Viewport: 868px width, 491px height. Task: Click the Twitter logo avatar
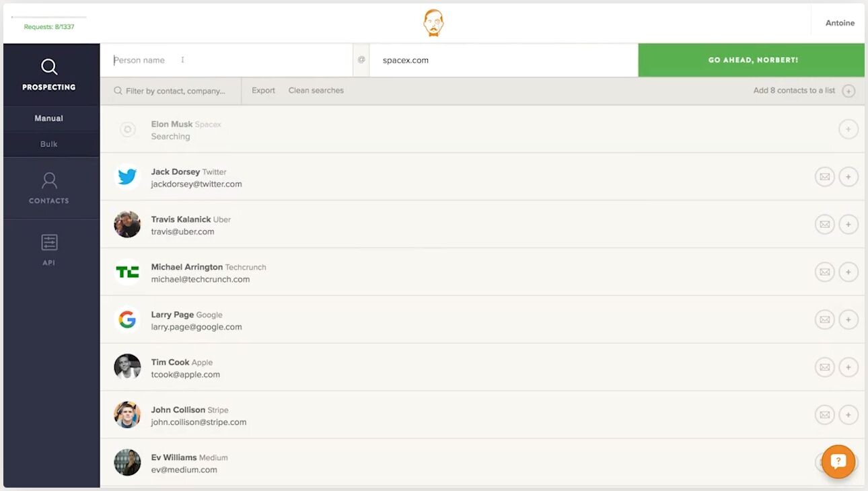pos(127,177)
